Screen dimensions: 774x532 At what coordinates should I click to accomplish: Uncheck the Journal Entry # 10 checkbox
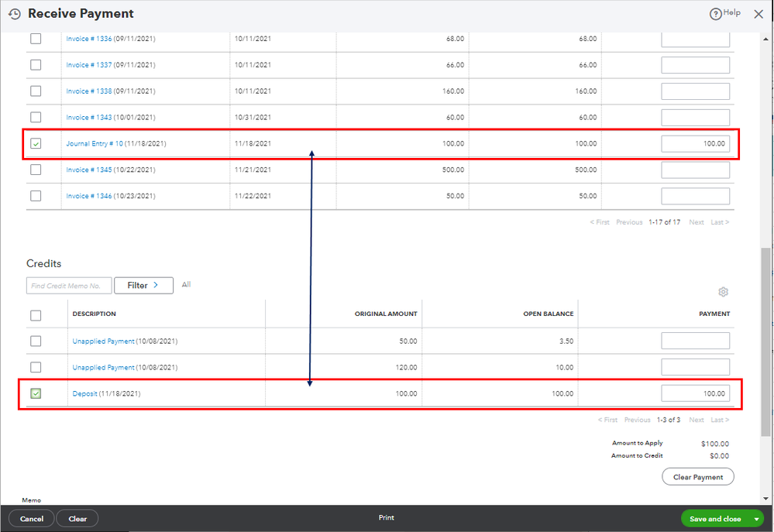(x=36, y=143)
